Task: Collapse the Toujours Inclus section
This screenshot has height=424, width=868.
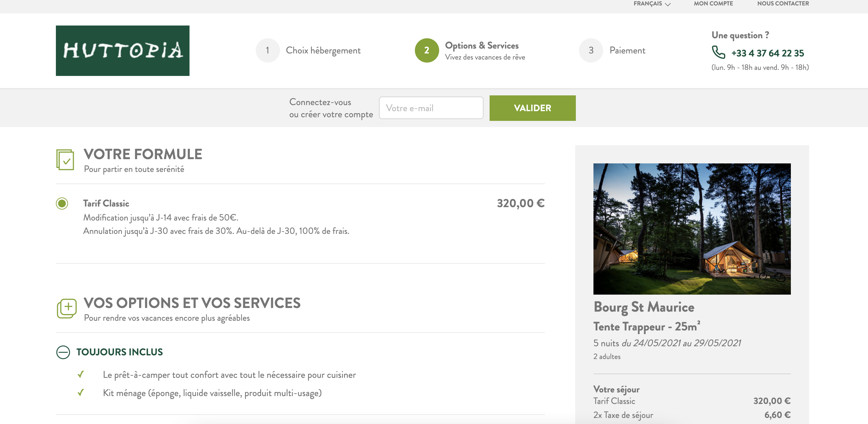Action: [x=63, y=352]
